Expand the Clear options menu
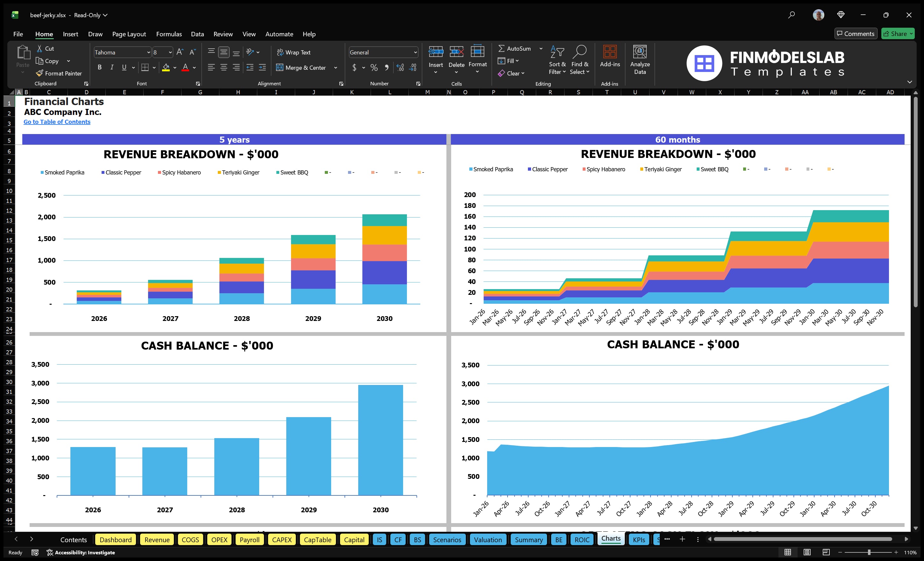This screenshot has height=561, width=924. pos(523,73)
